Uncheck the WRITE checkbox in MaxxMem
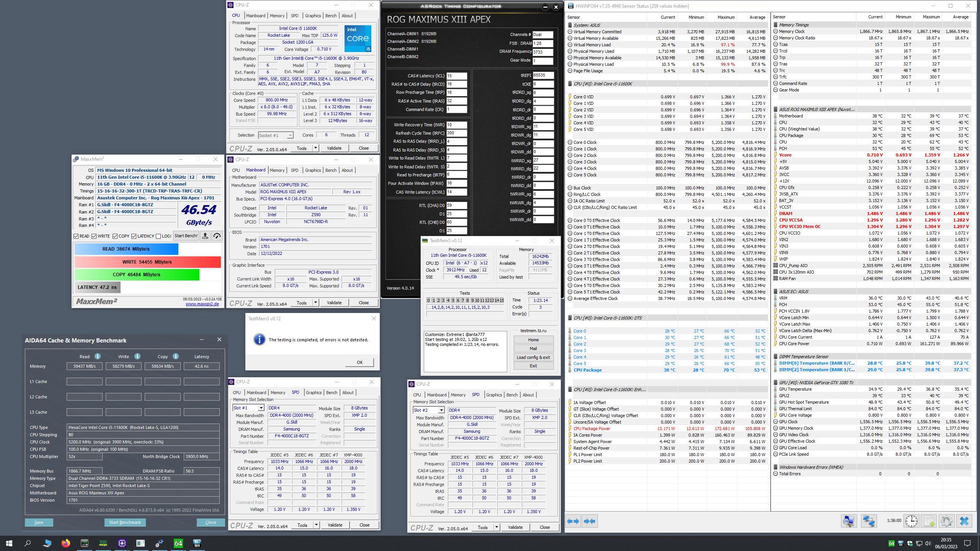This screenshot has height=551, width=980. pyautogui.click(x=94, y=236)
